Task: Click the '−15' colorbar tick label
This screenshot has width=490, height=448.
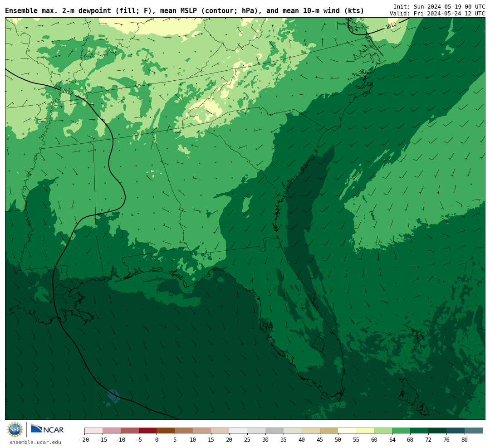Action: (x=103, y=439)
